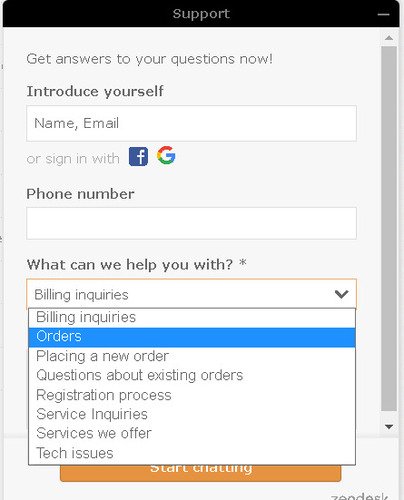Pick Services we offer option

(192, 434)
